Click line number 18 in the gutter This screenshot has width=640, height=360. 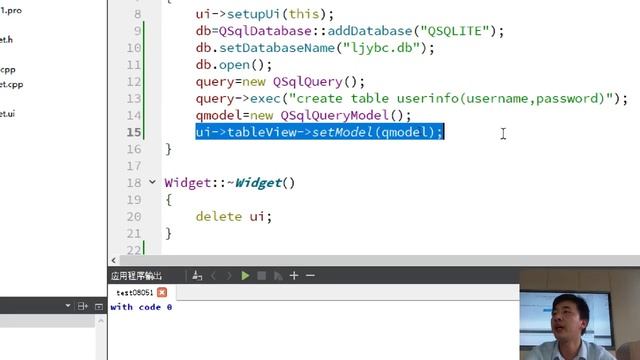coord(134,182)
